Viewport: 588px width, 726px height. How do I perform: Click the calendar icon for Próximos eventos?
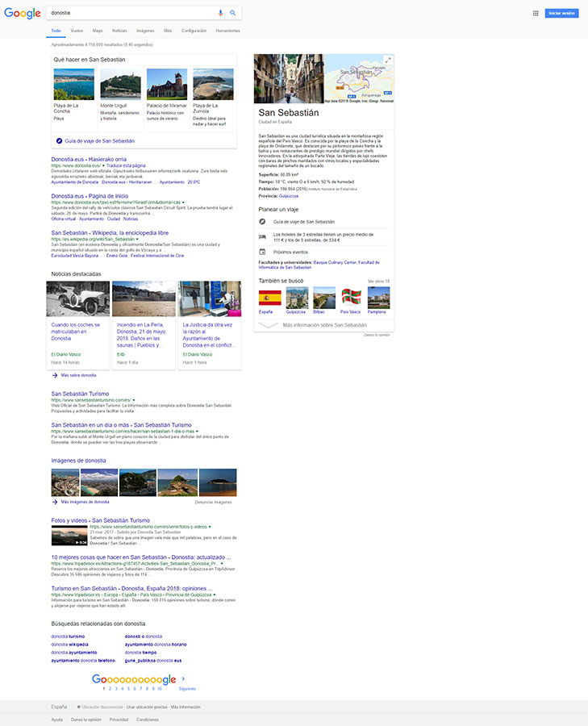tap(261, 252)
